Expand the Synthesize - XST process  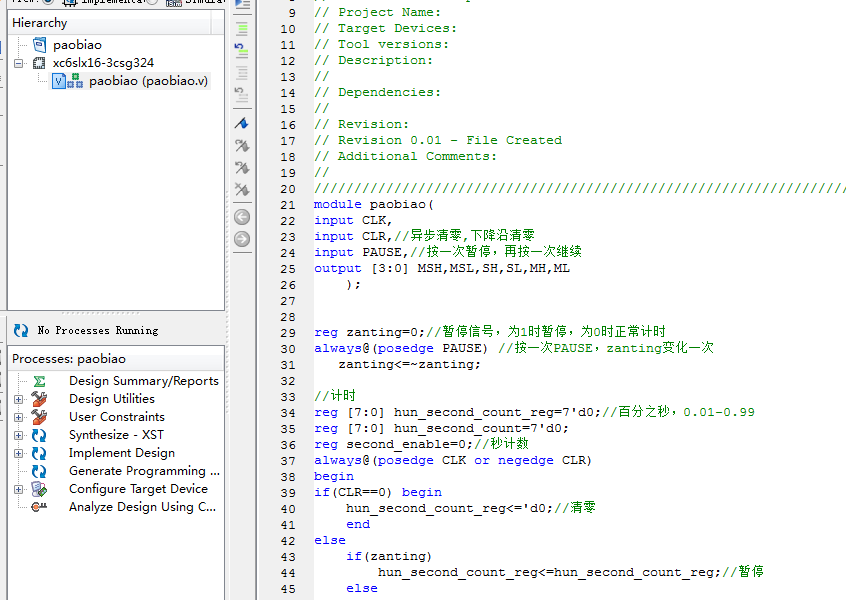tap(19, 435)
